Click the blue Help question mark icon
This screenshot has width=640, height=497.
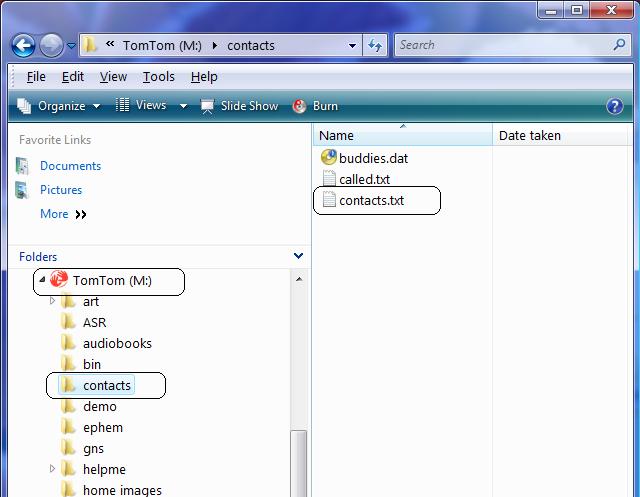point(614,106)
